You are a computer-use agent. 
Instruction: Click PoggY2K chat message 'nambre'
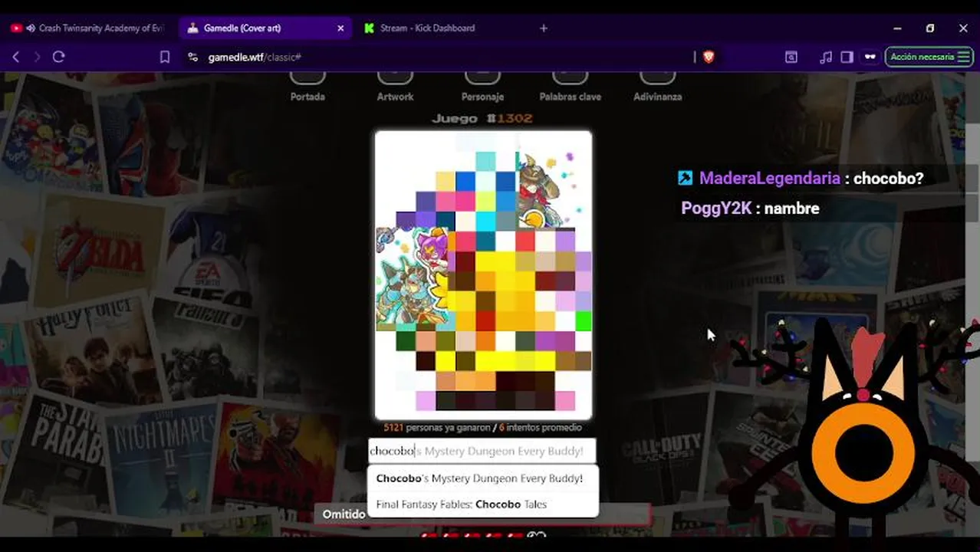pos(750,209)
